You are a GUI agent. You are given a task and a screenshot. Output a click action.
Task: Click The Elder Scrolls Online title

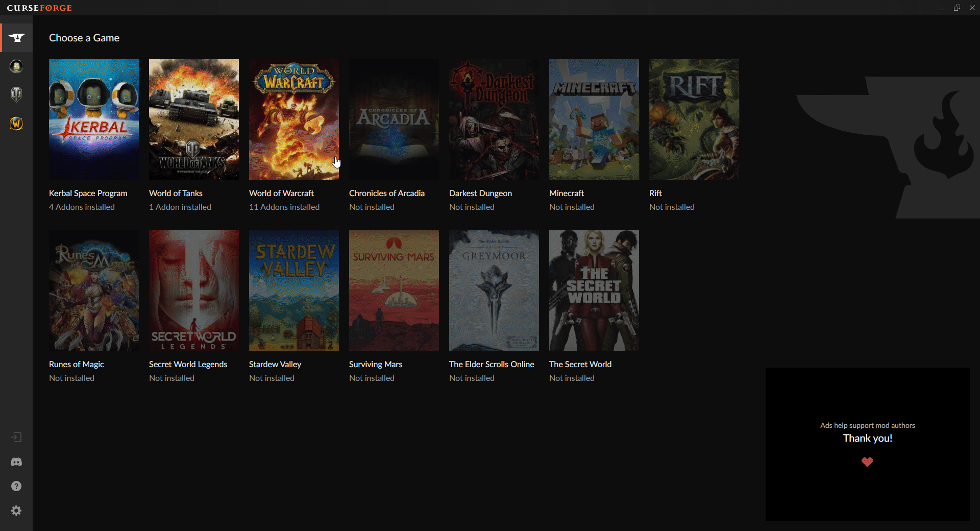click(492, 365)
